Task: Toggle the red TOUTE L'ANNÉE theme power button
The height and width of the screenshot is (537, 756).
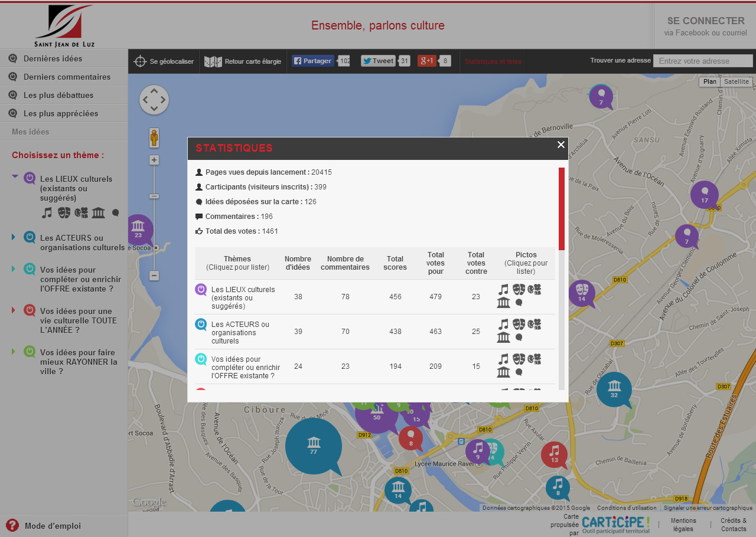Action: (x=30, y=310)
